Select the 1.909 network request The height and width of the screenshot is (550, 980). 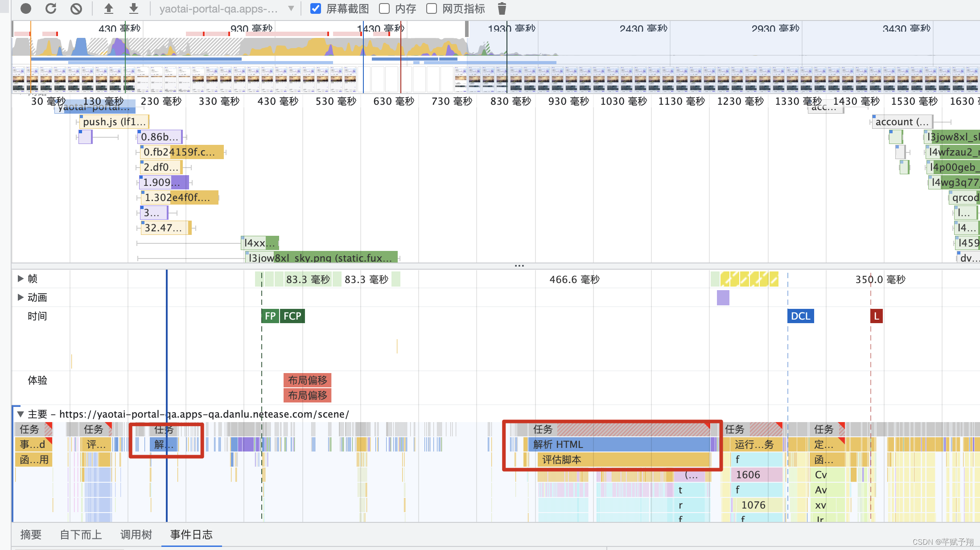[164, 182]
